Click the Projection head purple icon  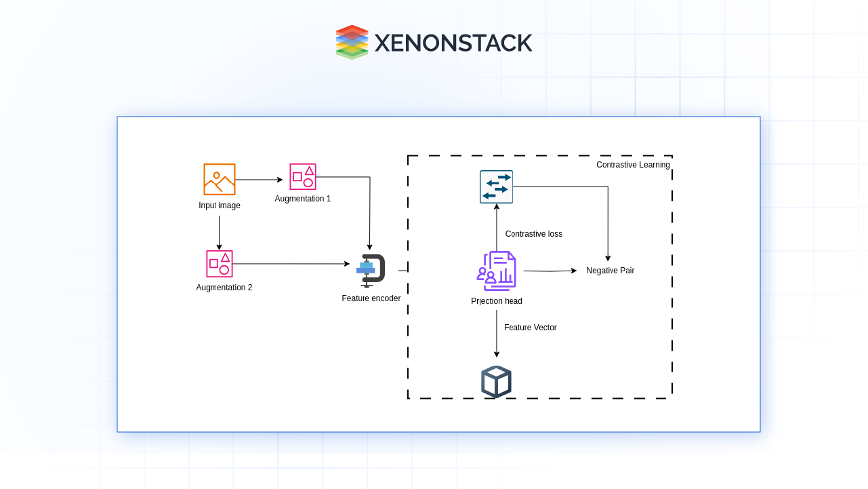(497, 271)
